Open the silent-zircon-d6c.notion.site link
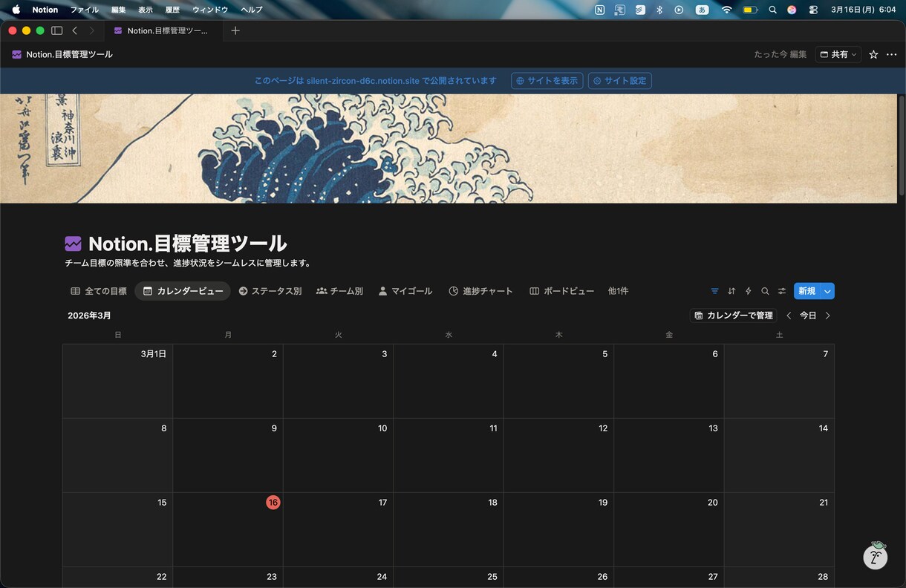Screen dimensions: 906x588 (x=363, y=81)
